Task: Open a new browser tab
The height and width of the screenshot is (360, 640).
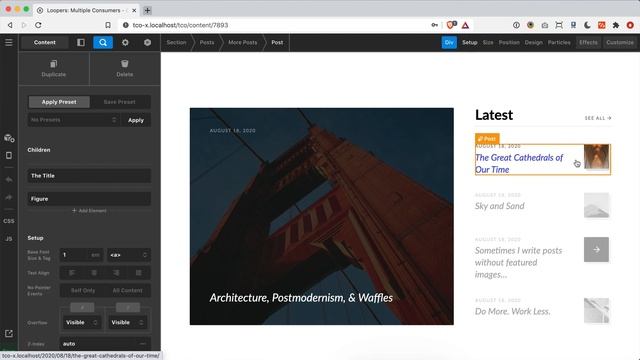Action: tap(147, 10)
